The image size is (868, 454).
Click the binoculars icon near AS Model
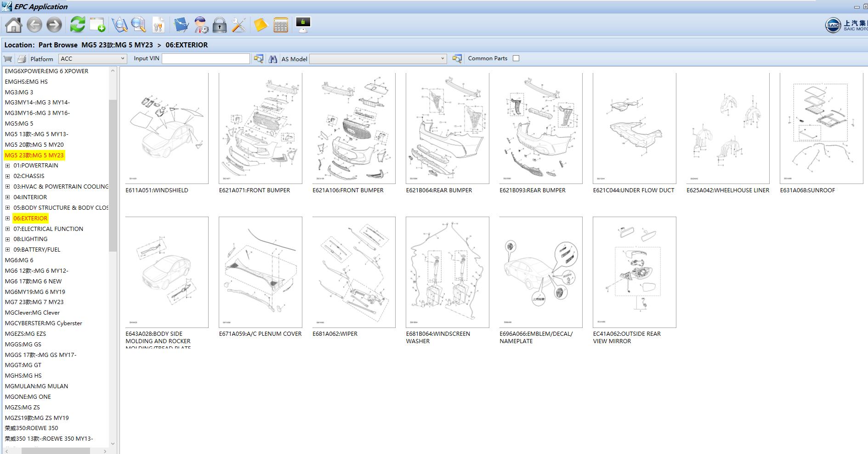click(273, 59)
